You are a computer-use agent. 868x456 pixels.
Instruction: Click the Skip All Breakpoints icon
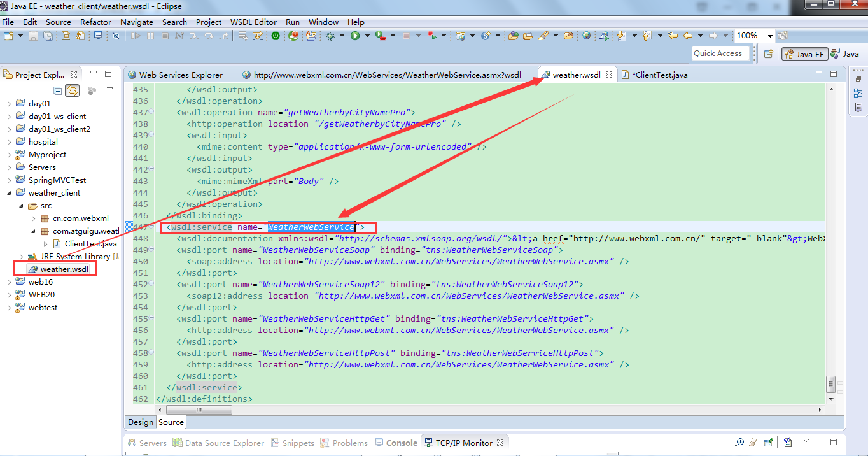point(116,36)
